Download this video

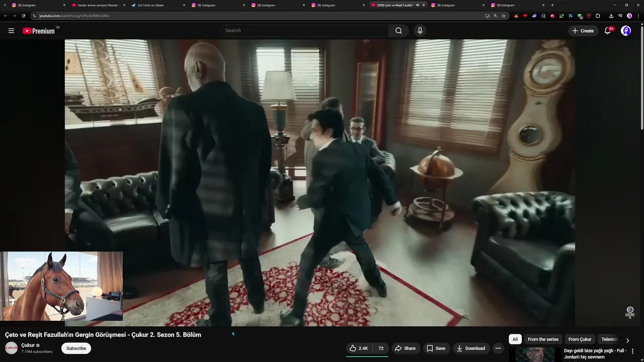[470, 348]
